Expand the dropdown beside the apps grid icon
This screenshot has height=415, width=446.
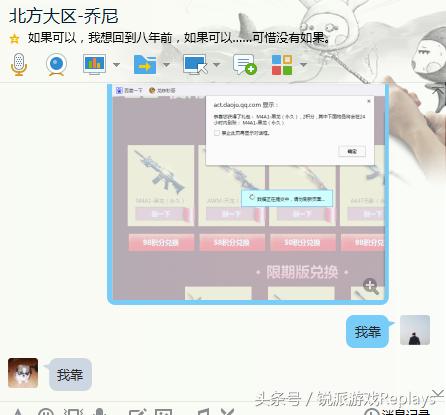click(x=303, y=64)
